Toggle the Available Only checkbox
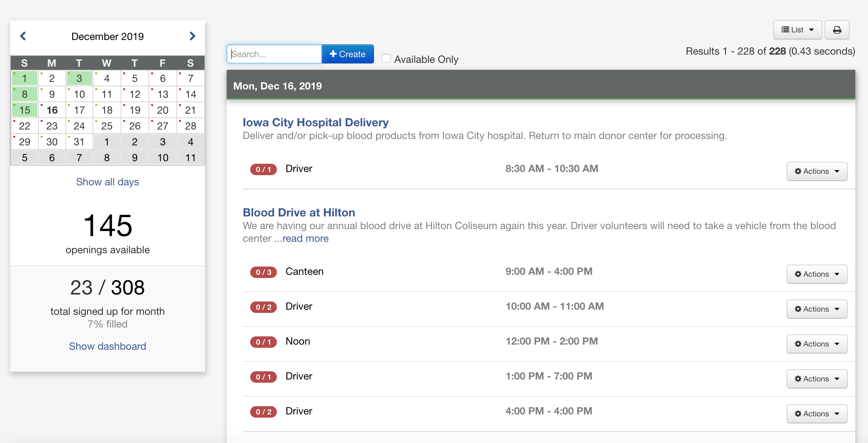 [386, 59]
